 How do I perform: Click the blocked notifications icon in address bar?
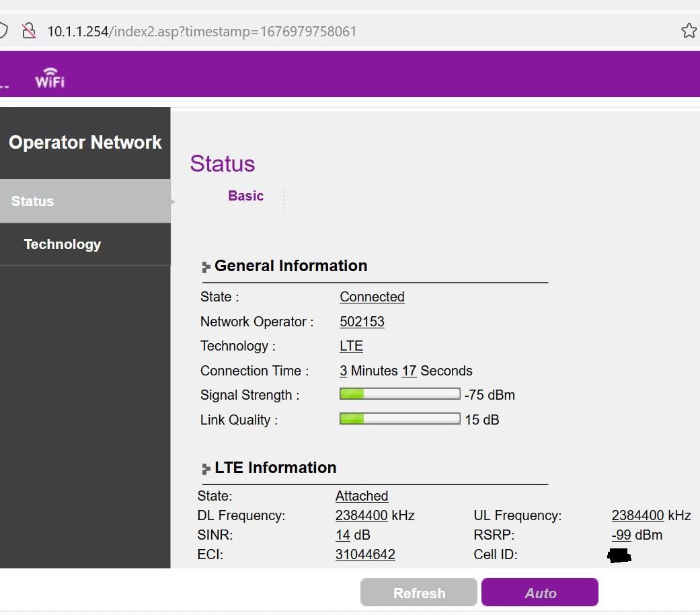(x=28, y=30)
